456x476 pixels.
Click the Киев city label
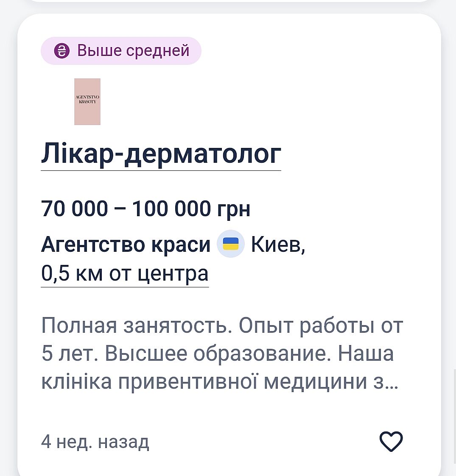[x=278, y=245]
